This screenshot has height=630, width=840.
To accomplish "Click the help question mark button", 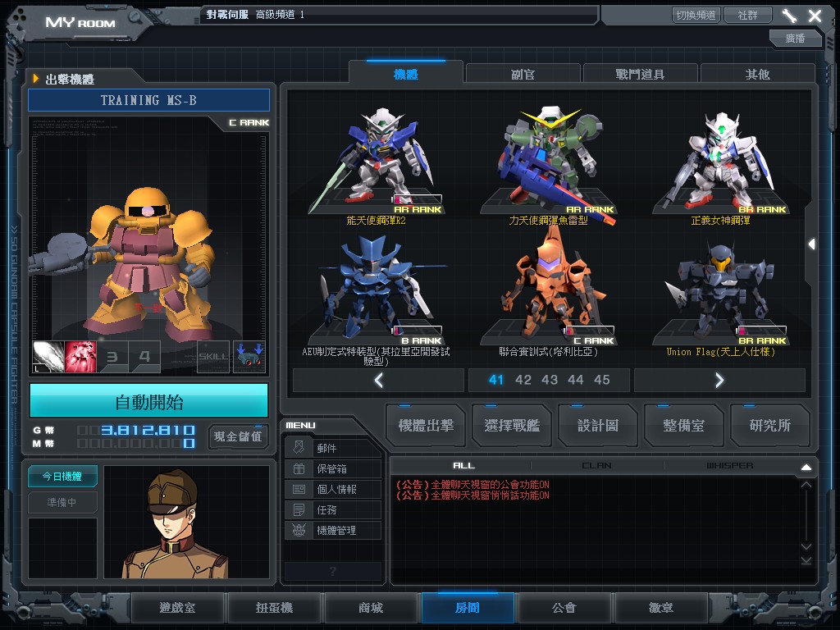I will click(x=333, y=571).
